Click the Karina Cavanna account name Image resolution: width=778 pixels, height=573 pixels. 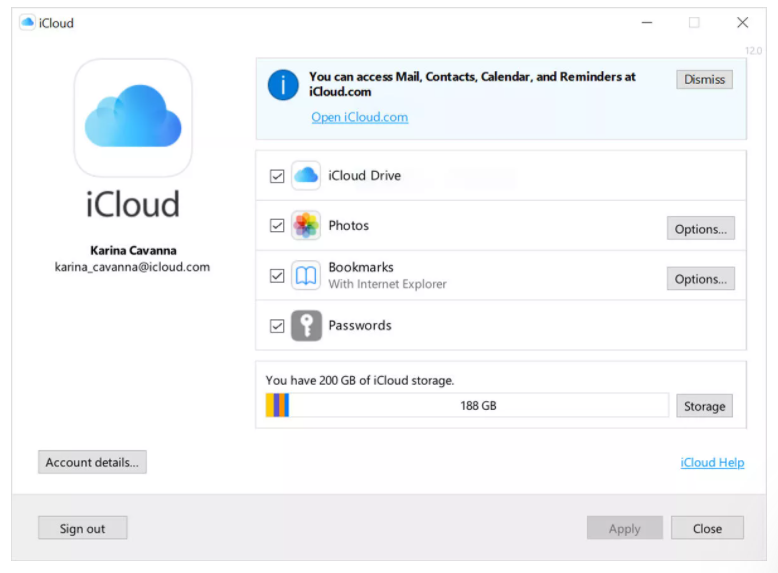click(x=133, y=251)
